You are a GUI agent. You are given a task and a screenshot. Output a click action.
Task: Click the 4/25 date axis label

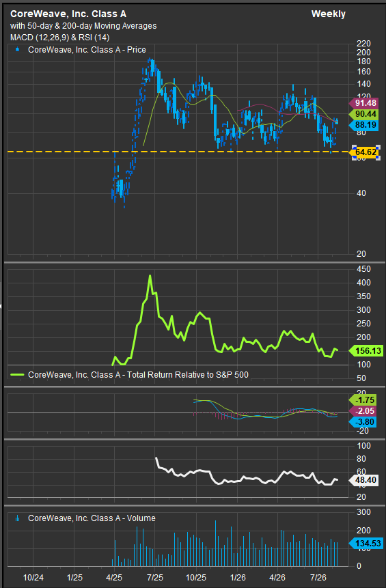pyautogui.click(x=114, y=578)
